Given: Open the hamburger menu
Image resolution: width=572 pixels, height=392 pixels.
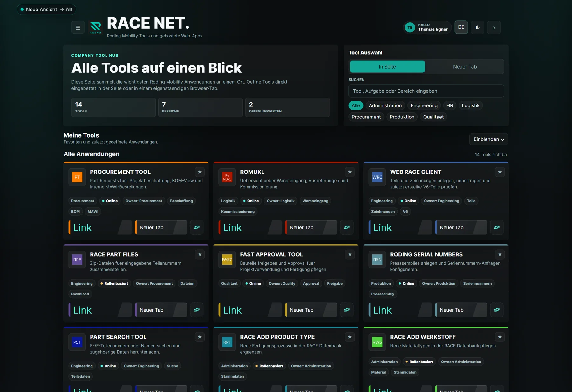Looking at the screenshot, I should pos(78,28).
